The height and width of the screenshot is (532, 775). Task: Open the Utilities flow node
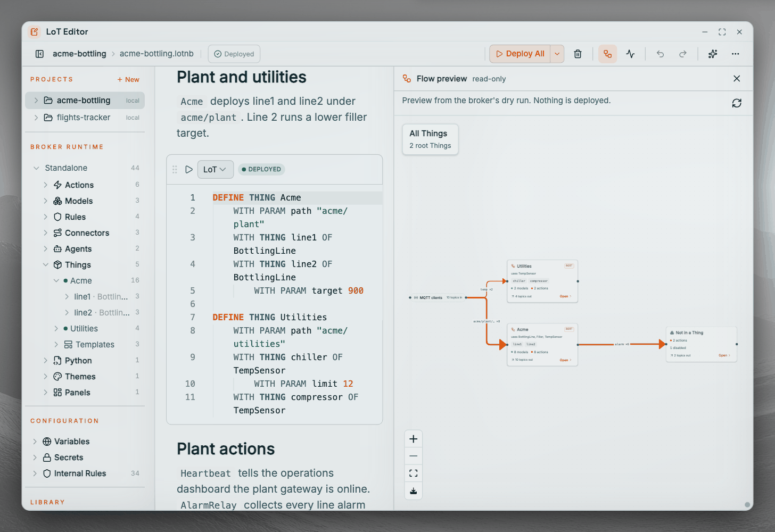[x=565, y=296]
